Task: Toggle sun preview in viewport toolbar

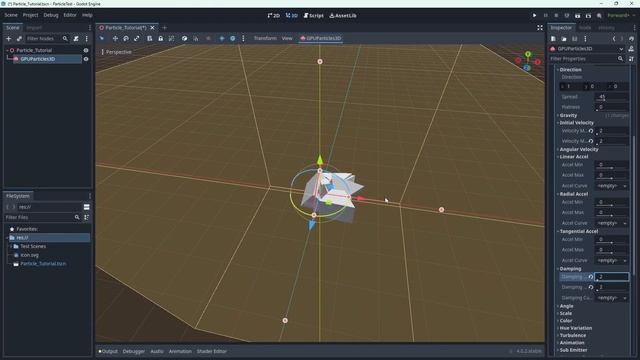Action: pyautogui.click(x=222, y=38)
